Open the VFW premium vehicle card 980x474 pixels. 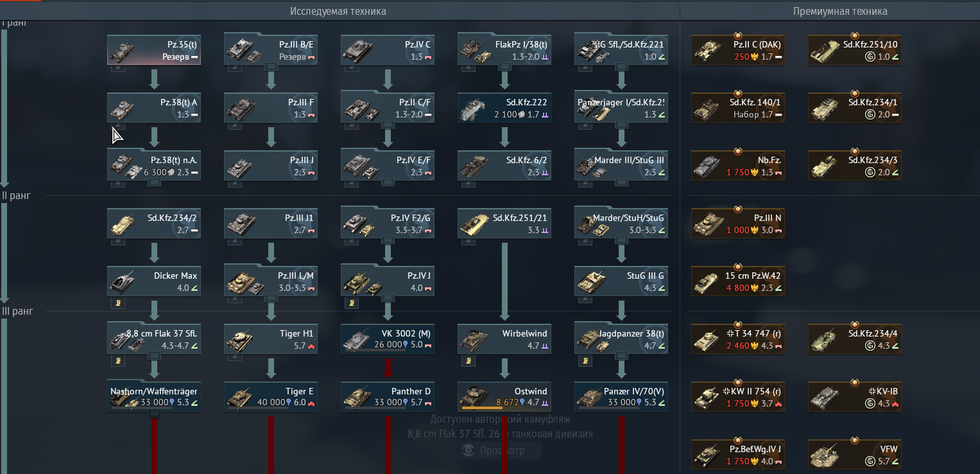pos(854,454)
